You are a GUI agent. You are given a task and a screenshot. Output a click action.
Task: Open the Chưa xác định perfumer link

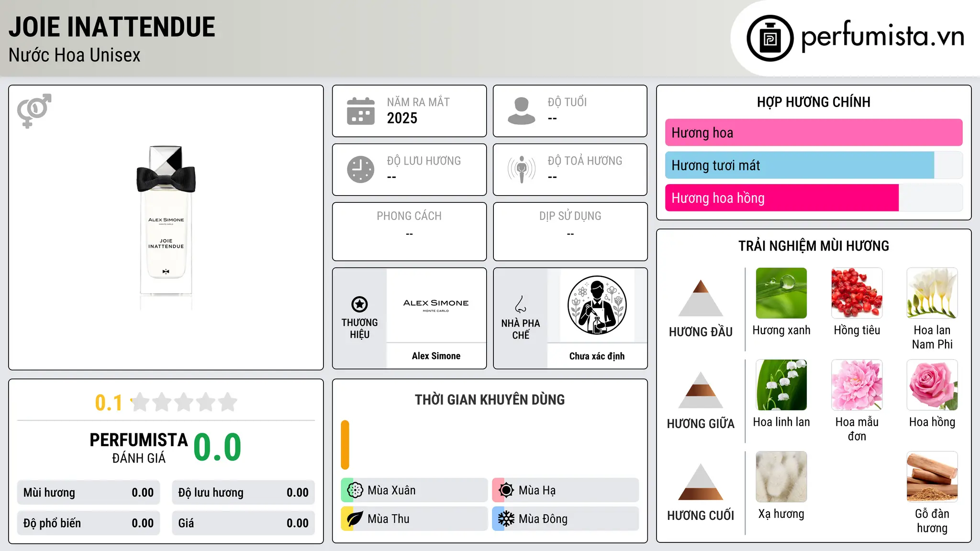(597, 356)
